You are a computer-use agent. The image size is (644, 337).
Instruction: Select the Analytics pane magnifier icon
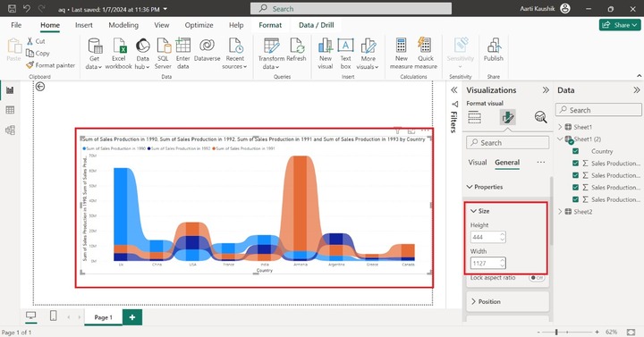540,117
